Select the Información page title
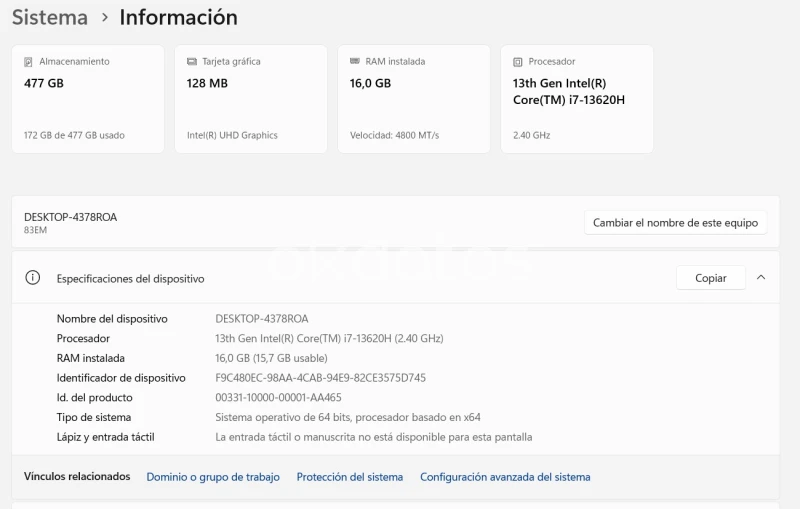 178,17
